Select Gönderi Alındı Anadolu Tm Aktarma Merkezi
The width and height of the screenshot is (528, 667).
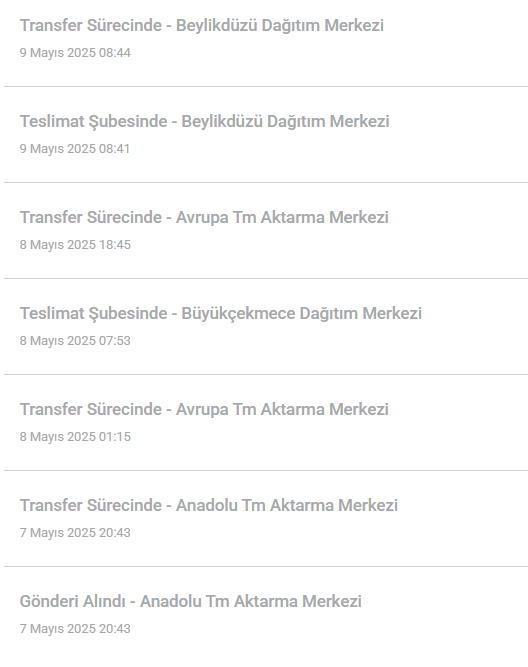click(x=191, y=601)
